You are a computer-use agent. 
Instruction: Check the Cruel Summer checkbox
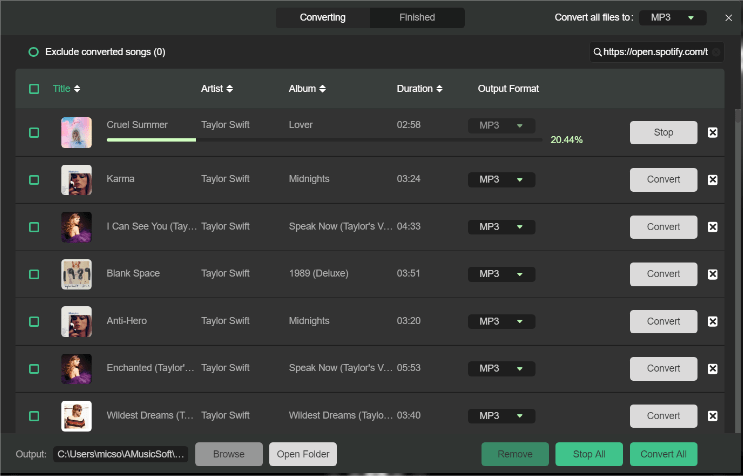point(34,132)
